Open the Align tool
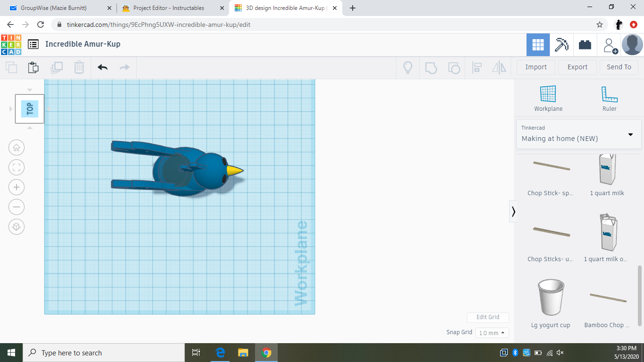Screen dimensions: 644x362 [x=477, y=67]
